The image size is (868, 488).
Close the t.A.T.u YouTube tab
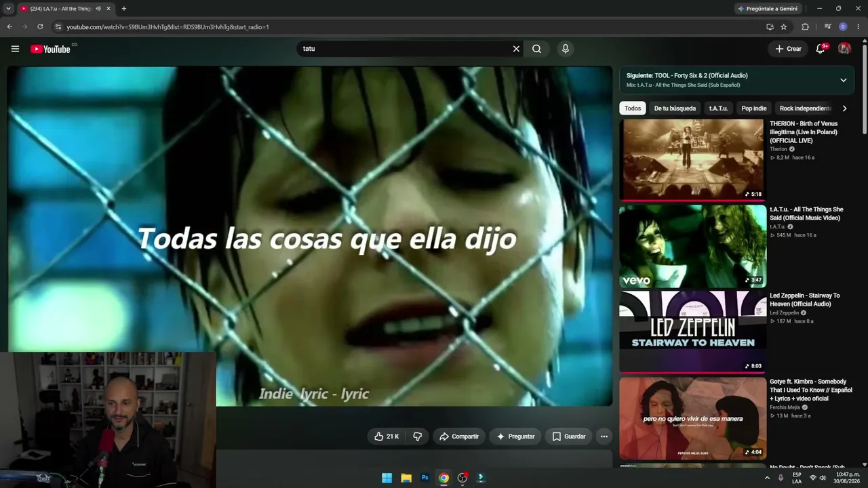(x=108, y=9)
